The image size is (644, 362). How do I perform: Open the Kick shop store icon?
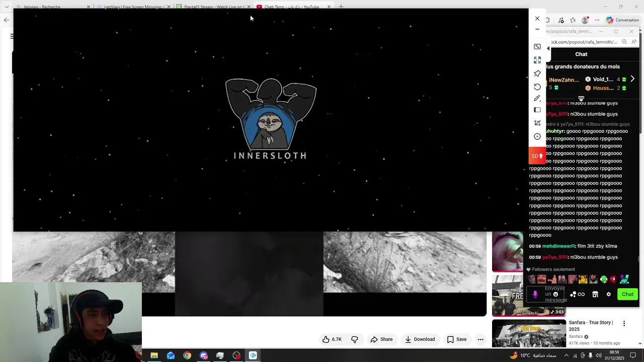595,294
